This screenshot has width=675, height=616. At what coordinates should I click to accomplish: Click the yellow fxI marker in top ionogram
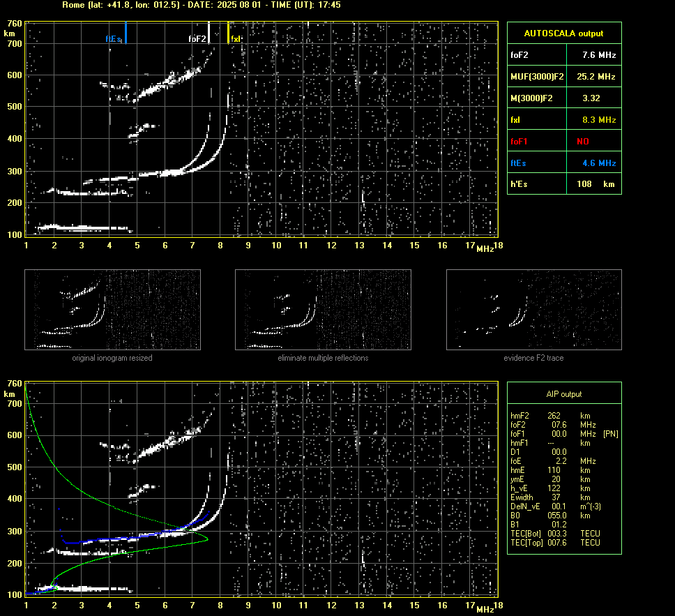click(228, 33)
